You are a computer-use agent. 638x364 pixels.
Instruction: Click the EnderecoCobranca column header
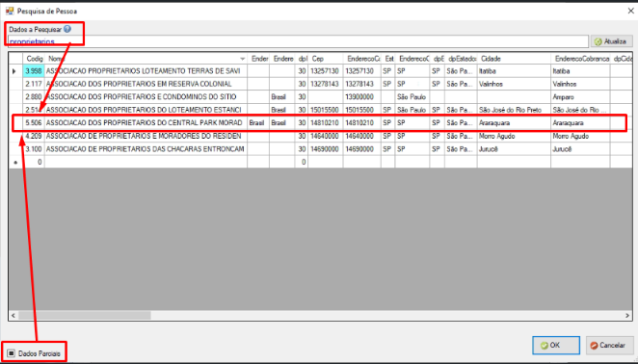click(580, 59)
